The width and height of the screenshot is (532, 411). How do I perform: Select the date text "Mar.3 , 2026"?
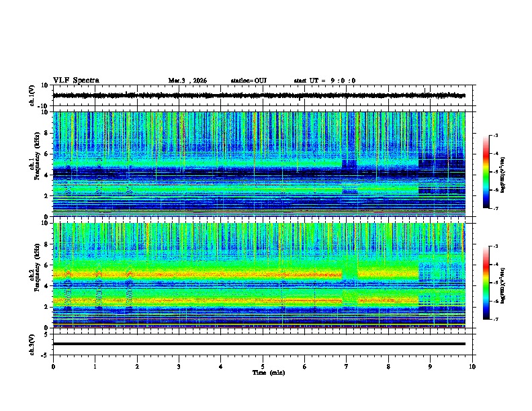pos(187,81)
